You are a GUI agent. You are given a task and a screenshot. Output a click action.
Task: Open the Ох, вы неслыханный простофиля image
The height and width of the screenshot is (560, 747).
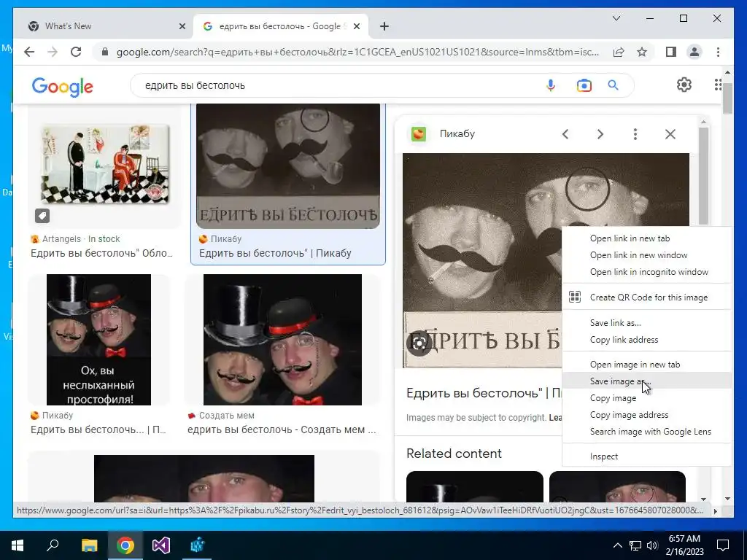(x=98, y=340)
